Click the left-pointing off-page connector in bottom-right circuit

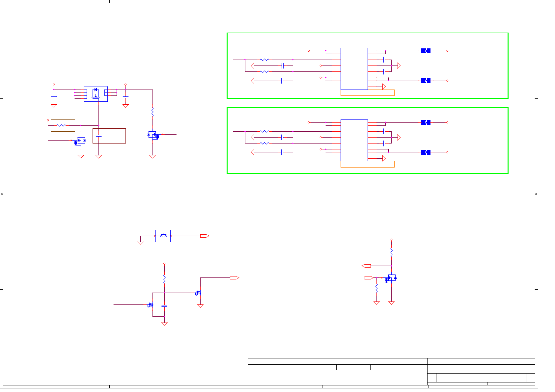(x=366, y=266)
